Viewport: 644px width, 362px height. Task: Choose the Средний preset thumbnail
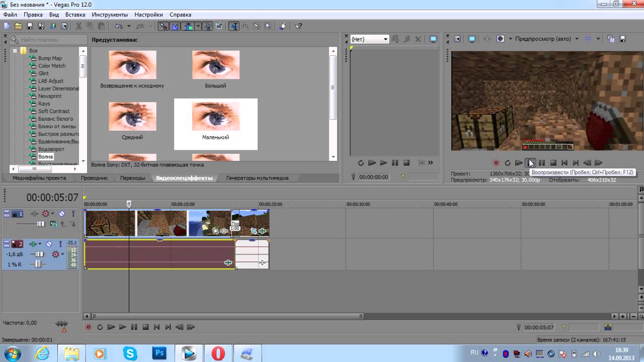click(x=132, y=116)
